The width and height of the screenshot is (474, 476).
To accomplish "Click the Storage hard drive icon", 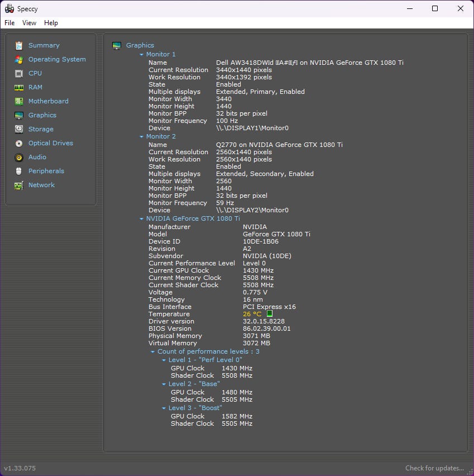I will pos(19,129).
